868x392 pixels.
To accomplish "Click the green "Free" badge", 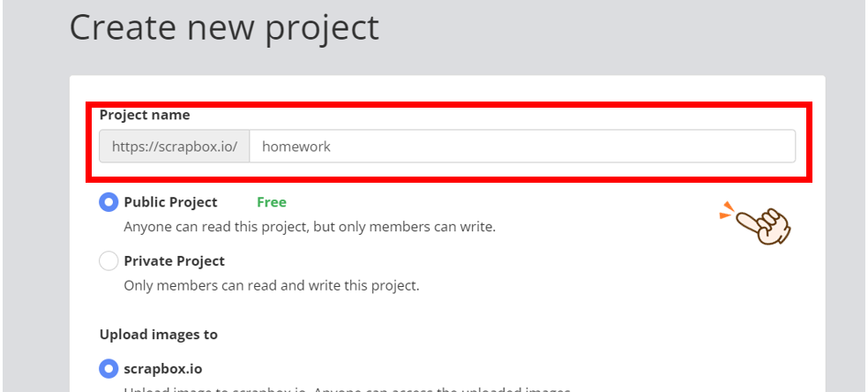I will coord(272,202).
